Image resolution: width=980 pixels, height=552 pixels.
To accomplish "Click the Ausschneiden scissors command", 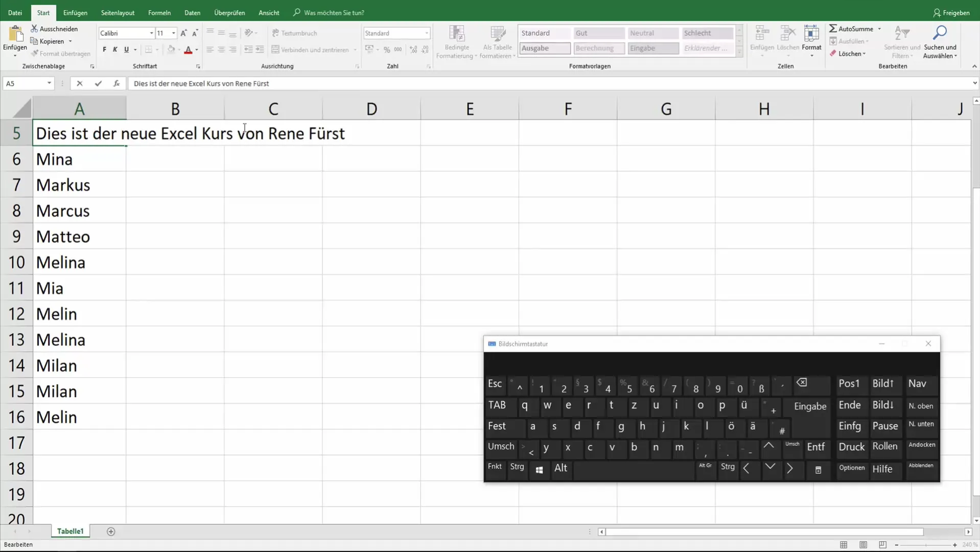I will 54,29.
